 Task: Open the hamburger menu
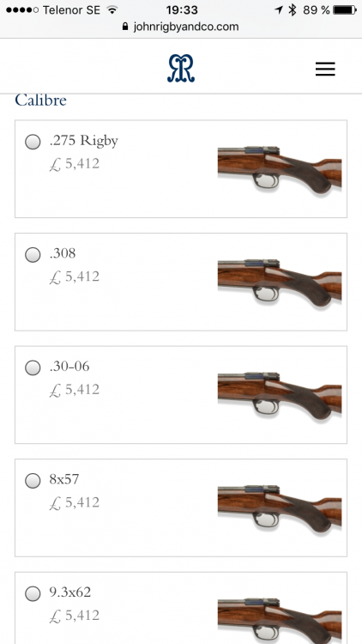tap(325, 69)
